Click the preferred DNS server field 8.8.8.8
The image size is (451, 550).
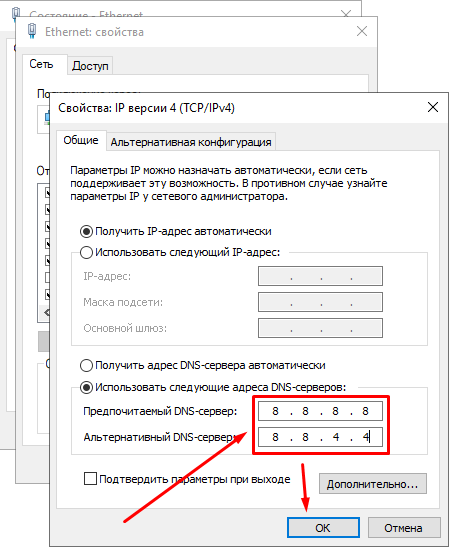point(320,411)
